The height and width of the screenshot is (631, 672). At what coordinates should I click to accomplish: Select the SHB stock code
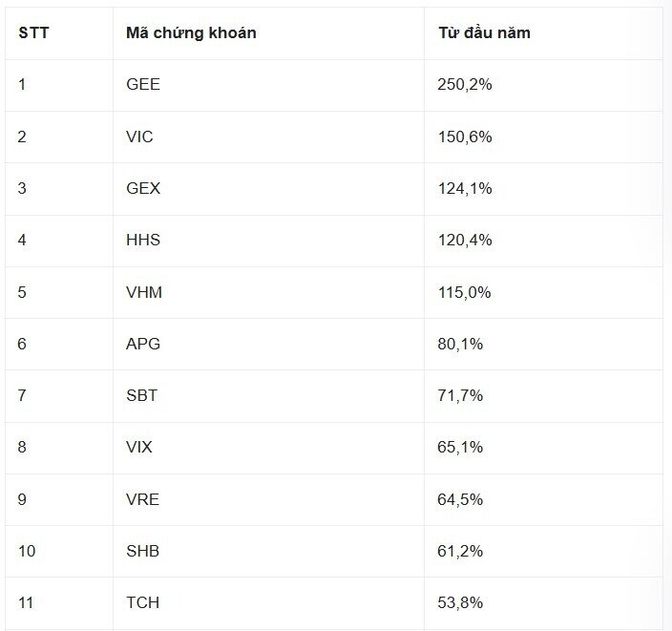[x=143, y=551]
